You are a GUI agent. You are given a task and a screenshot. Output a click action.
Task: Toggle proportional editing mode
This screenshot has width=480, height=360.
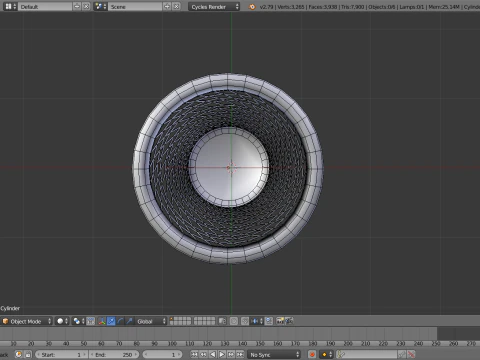coord(234,321)
